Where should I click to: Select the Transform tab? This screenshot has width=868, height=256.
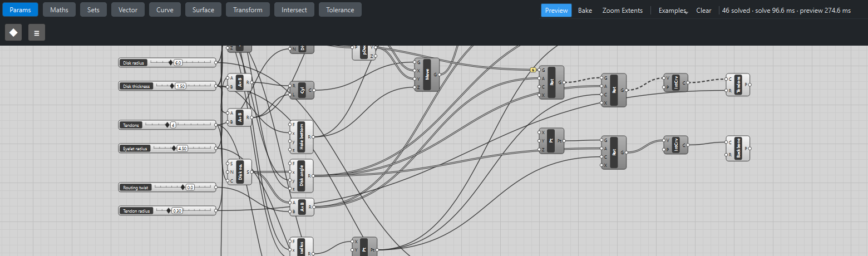[248, 9]
